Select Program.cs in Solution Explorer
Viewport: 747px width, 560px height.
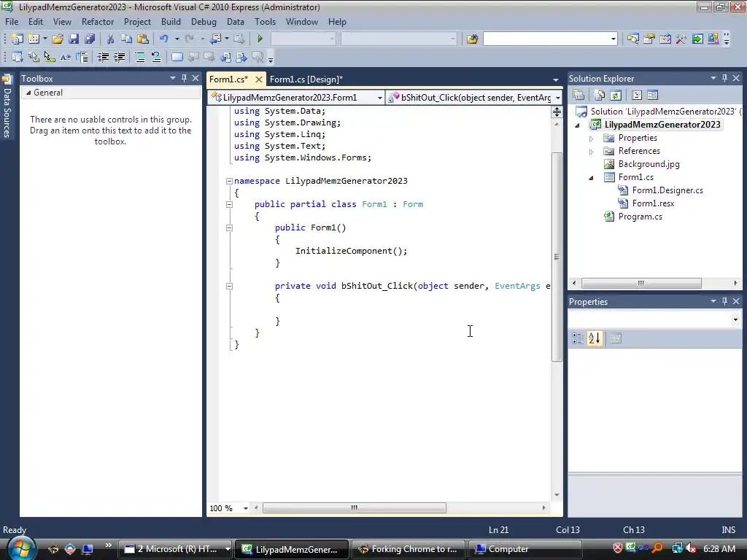[640, 216]
